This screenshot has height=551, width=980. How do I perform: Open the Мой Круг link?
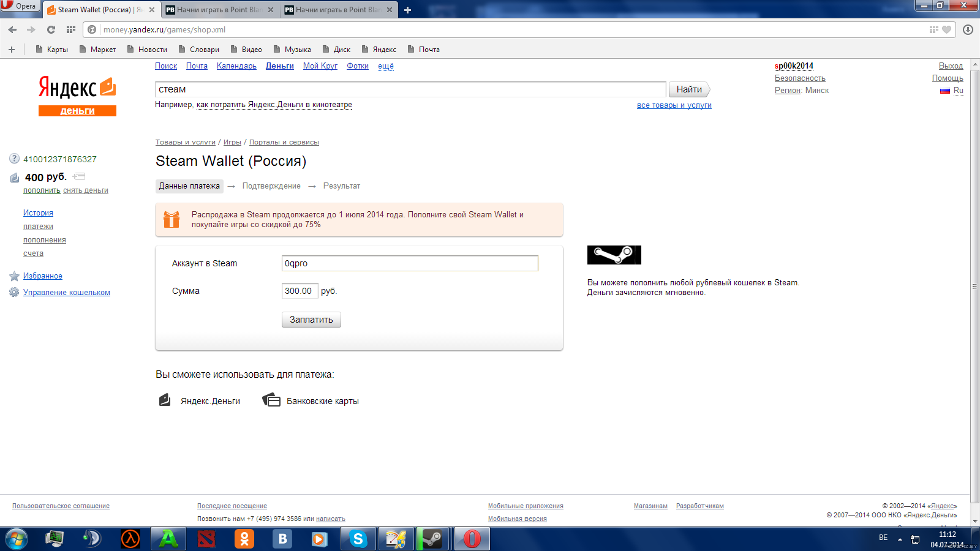tap(320, 66)
